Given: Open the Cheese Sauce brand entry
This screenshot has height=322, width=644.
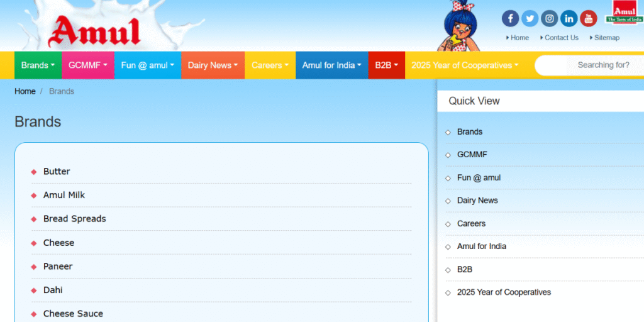Looking at the screenshot, I should pyautogui.click(x=73, y=314).
